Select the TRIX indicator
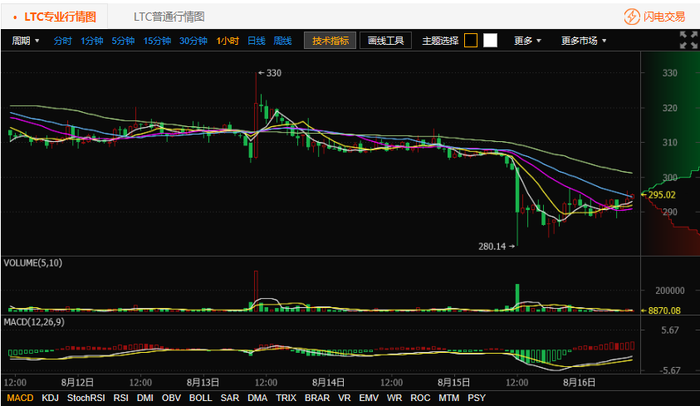 (x=286, y=398)
